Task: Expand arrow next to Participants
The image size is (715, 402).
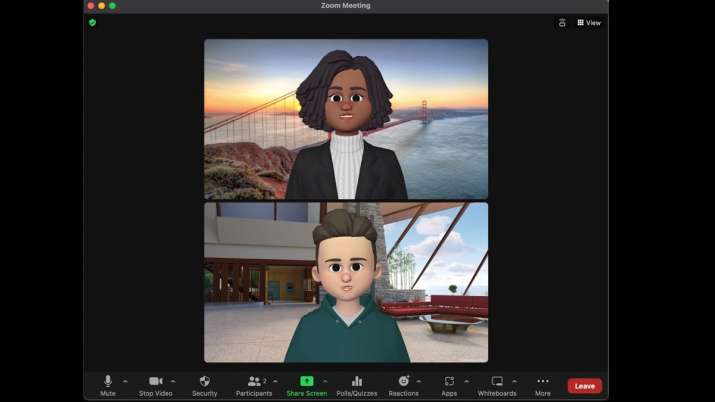Action: [275, 381]
